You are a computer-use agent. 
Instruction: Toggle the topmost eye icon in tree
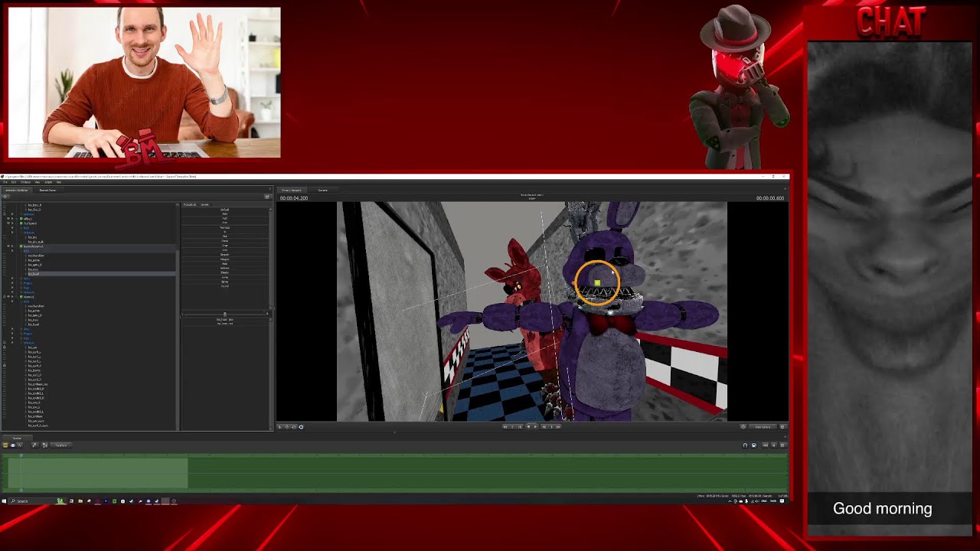[x=8, y=219]
